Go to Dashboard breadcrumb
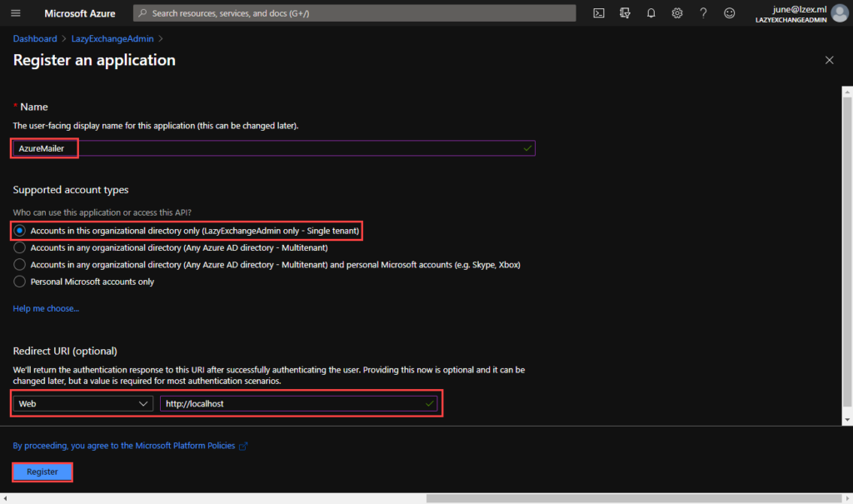This screenshot has height=504, width=853. (35, 38)
